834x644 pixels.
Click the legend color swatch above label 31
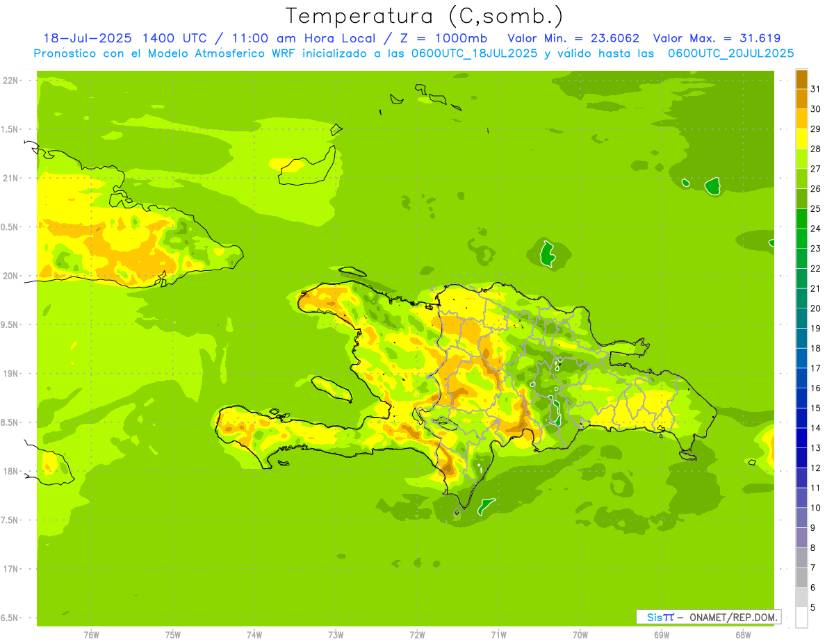801,79
